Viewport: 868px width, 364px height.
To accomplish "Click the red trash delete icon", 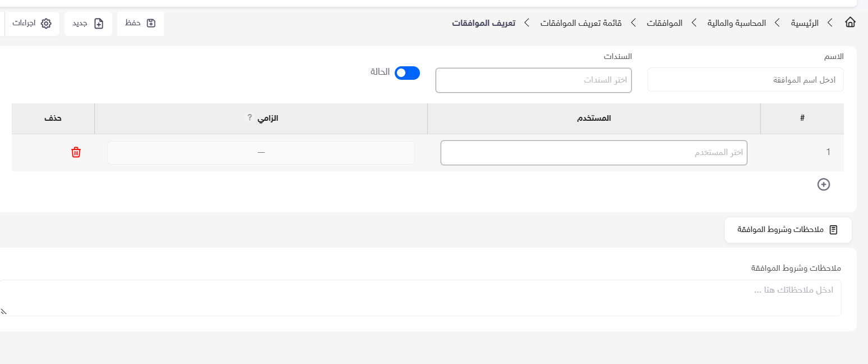I will click(x=76, y=152).
